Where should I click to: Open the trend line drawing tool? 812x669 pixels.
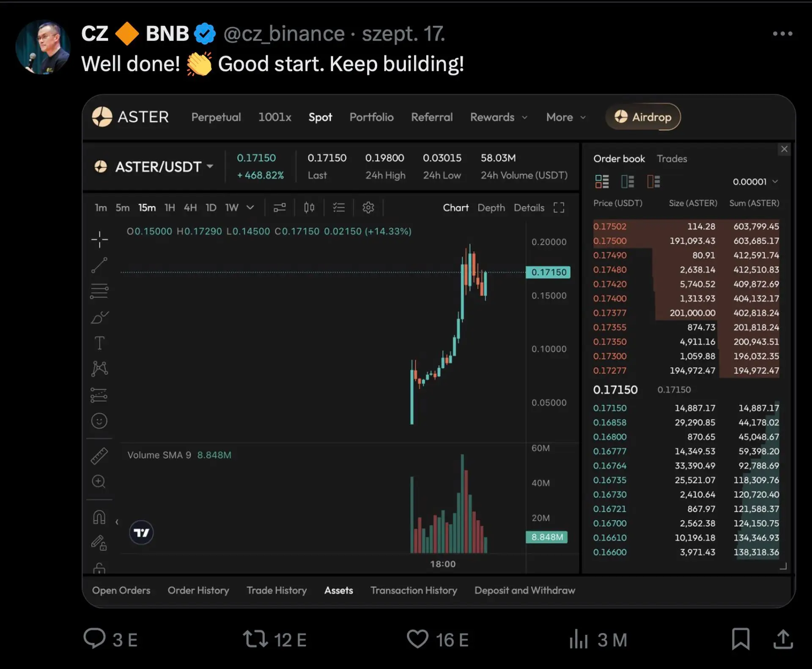pos(99,265)
